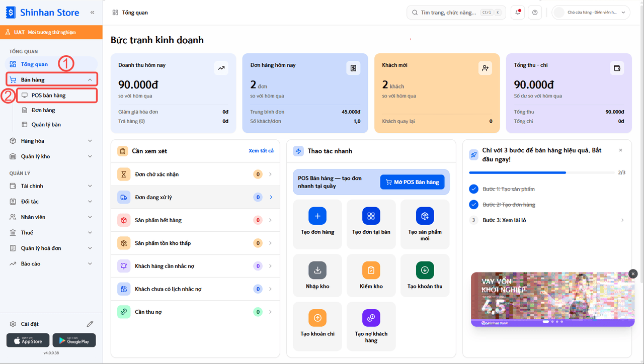Click the Mở POS Bán hàng button

[412, 182]
